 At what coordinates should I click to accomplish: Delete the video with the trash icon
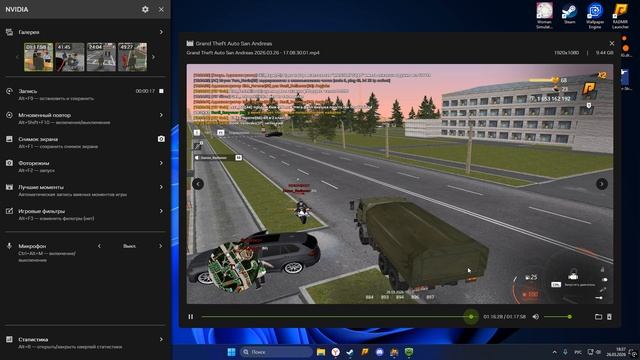point(609,317)
